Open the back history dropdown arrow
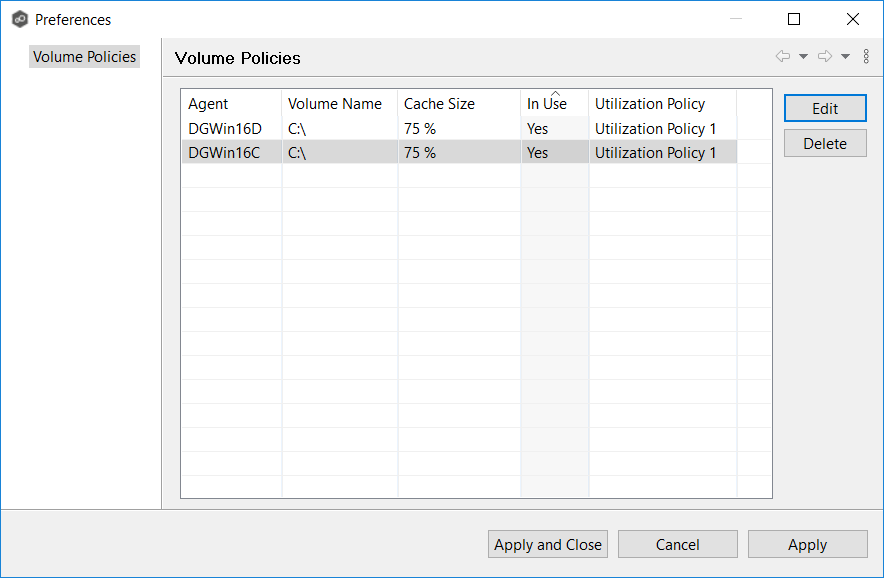The width and height of the screenshot is (884, 578). (803, 57)
